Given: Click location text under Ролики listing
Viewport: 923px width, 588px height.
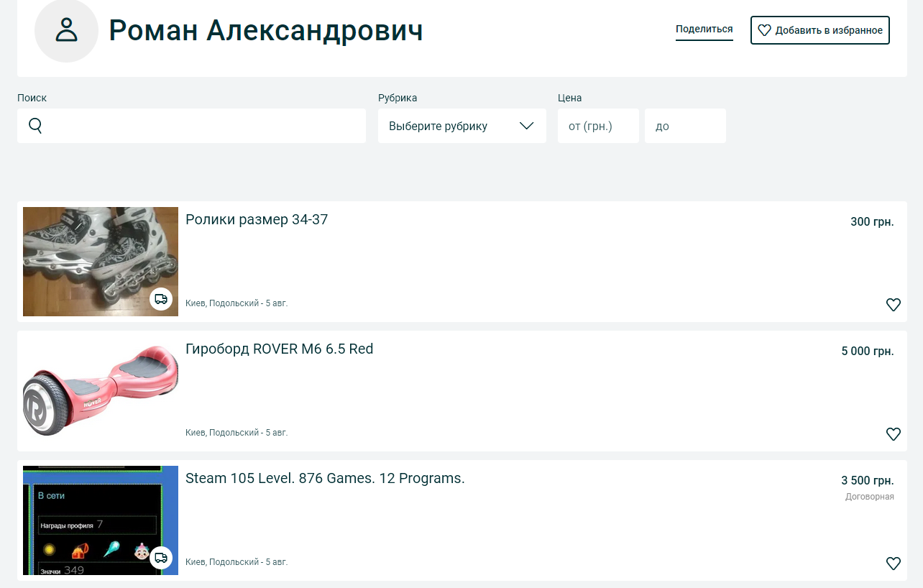Looking at the screenshot, I should (x=237, y=303).
